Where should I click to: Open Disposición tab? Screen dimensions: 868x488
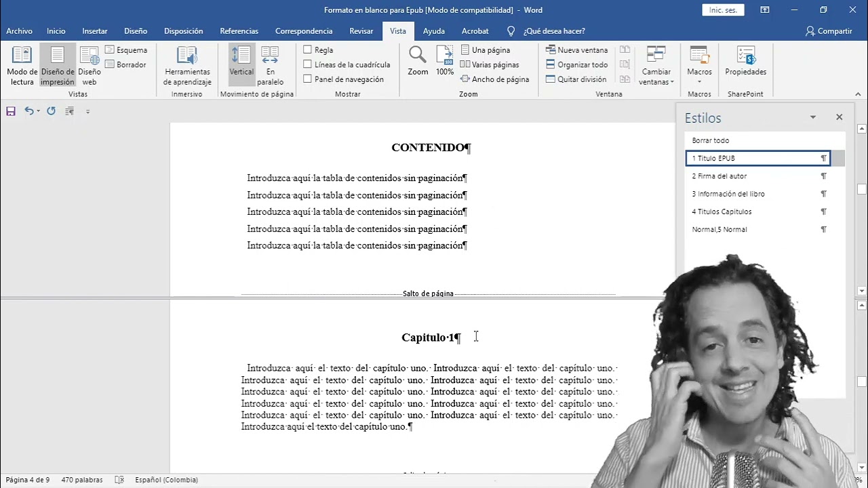pyautogui.click(x=183, y=31)
